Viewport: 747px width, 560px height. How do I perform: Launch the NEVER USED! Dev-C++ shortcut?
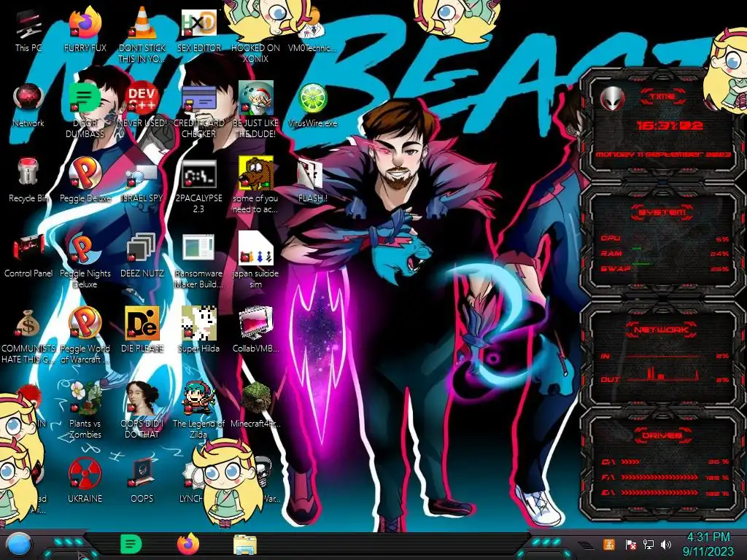coord(142,106)
